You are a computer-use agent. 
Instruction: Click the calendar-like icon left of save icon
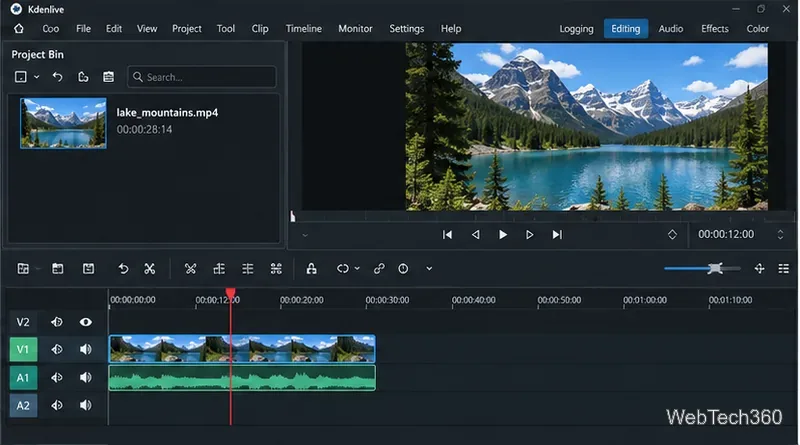click(58, 269)
